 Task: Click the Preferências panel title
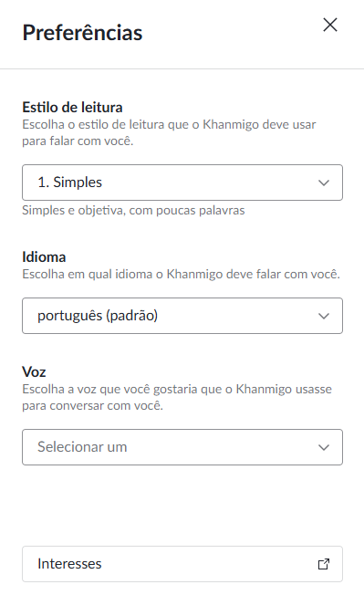(x=82, y=32)
